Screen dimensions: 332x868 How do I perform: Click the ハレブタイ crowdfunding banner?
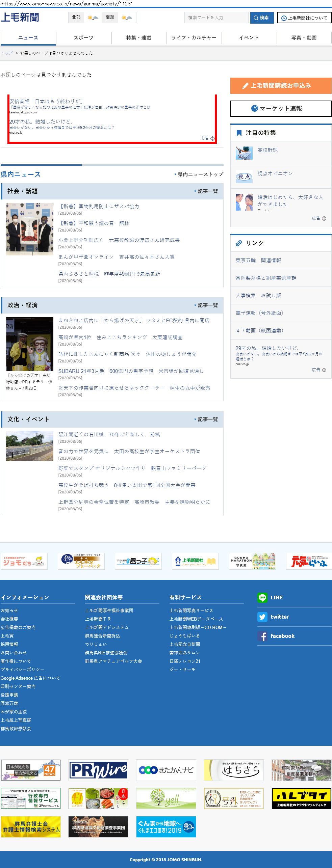(301, 798)
